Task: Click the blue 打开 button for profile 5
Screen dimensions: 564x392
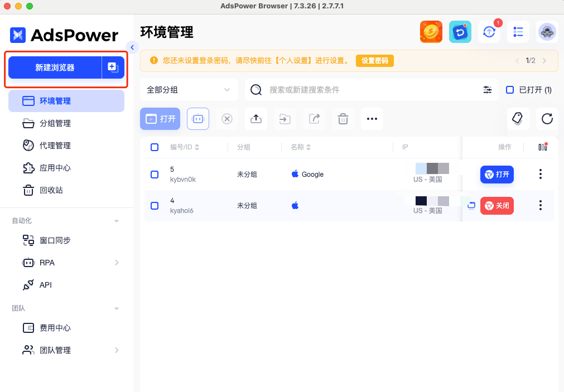Action: tap(496, 175)
